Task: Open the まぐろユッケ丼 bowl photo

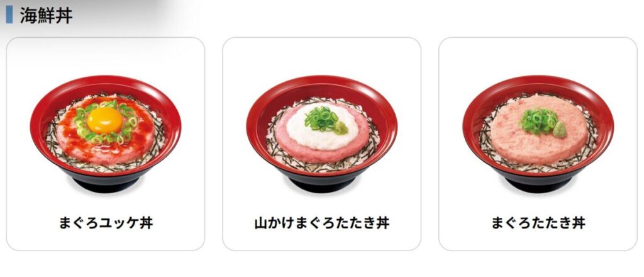Action: click(x=106, y=133)
